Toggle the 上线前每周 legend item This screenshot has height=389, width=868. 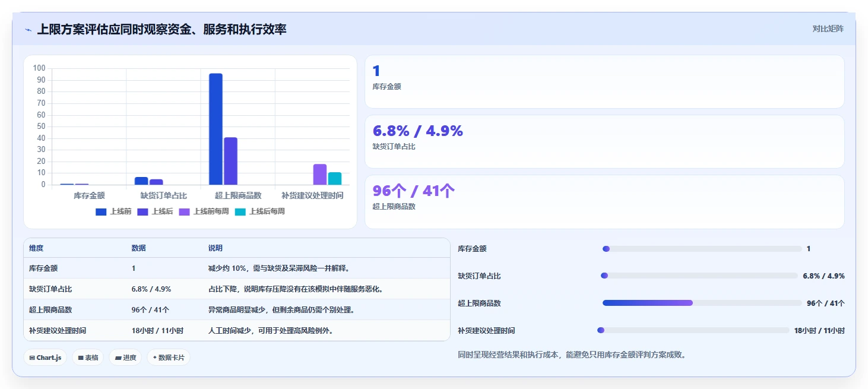[x=204, y=211]
